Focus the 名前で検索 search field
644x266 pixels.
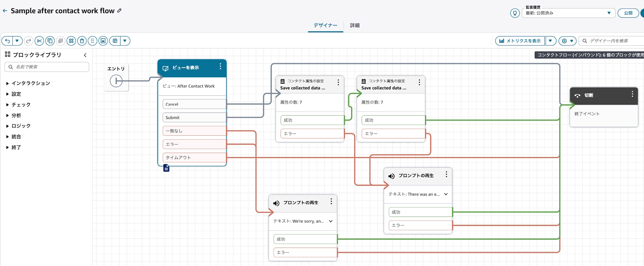click(x=47, y=67)
